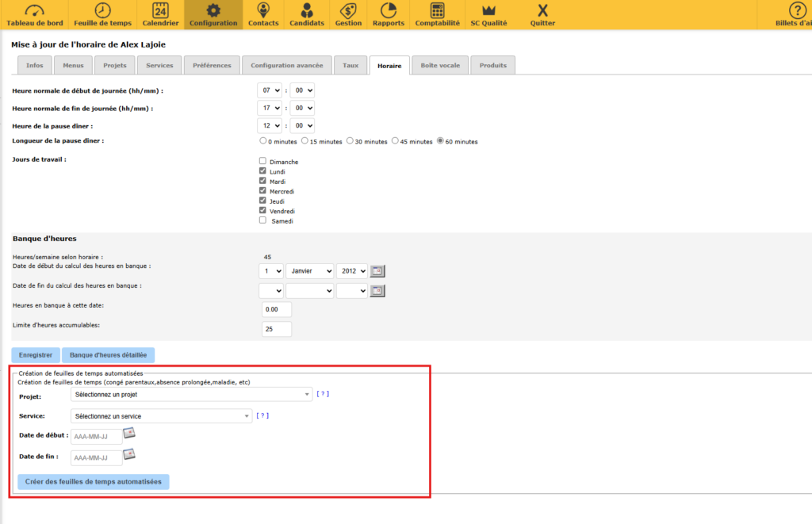Open Feuille de temps clock icon

pyautogui.click(x=103, y=11)
